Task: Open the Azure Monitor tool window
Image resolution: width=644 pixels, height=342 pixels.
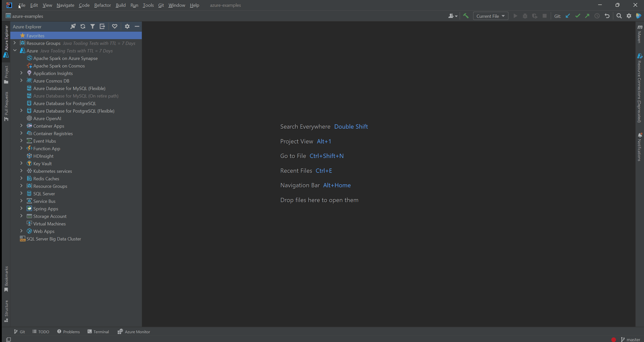Action: click(x=134, y=332)
